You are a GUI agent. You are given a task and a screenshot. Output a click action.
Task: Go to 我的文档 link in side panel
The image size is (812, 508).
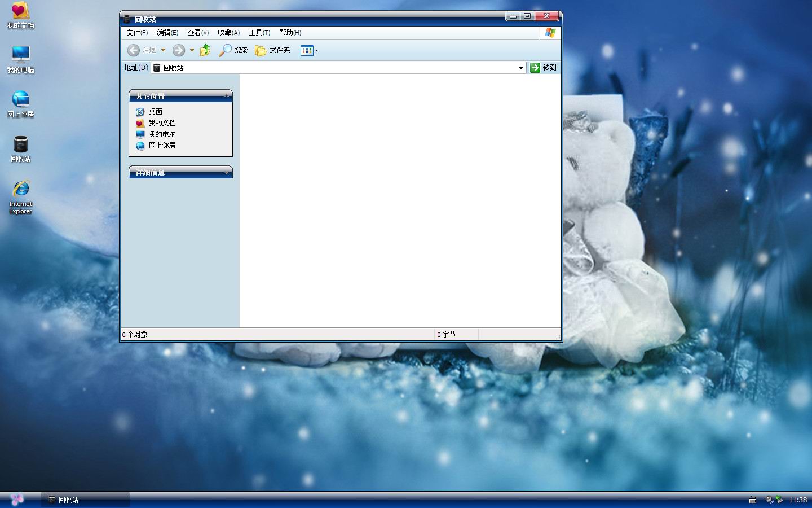[x=156, y=123]
